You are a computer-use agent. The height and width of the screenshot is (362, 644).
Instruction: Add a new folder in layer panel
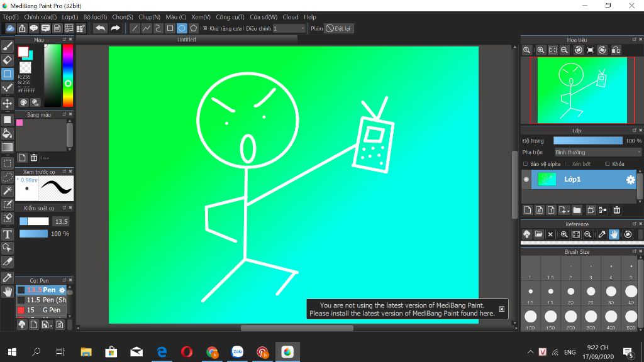point(577,210)
